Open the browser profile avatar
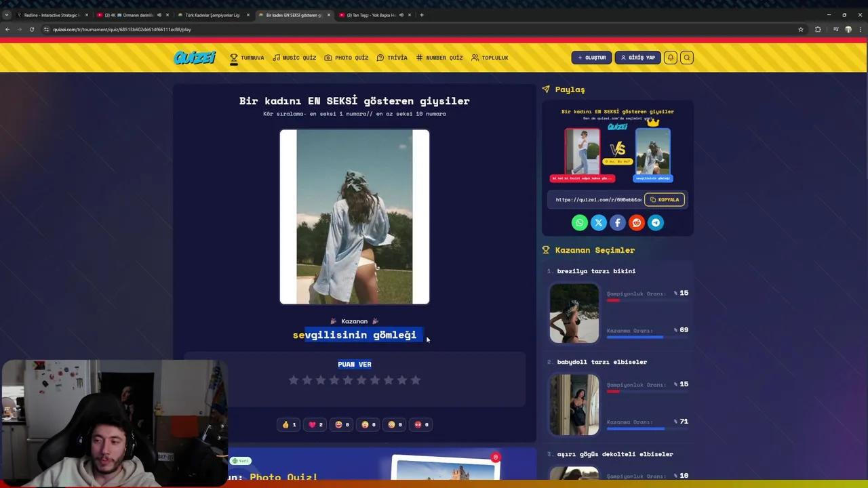The height and width of the screenshot is (488, 868). click(848, 29)
